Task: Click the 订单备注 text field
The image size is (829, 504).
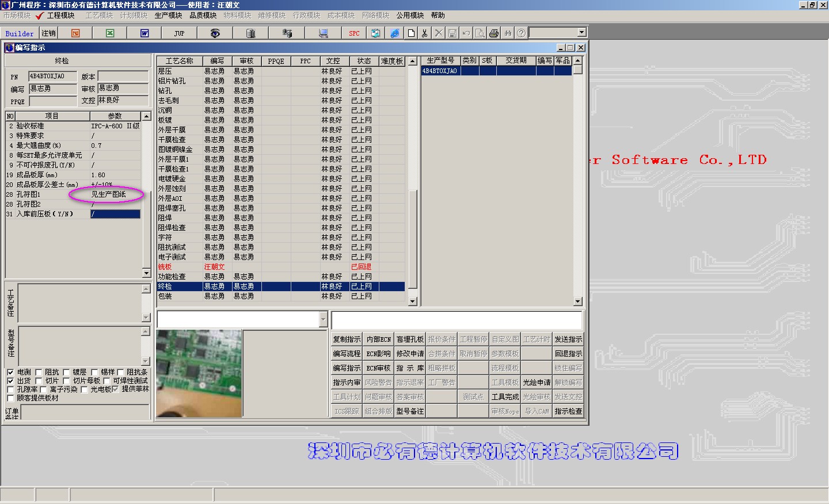Action: pos(85,412)
